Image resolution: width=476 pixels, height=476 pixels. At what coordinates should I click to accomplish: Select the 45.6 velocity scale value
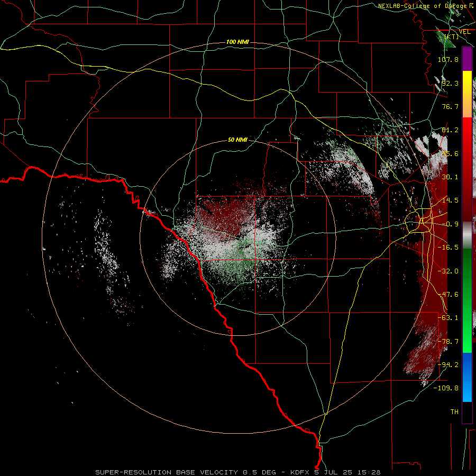pos(450,153)
